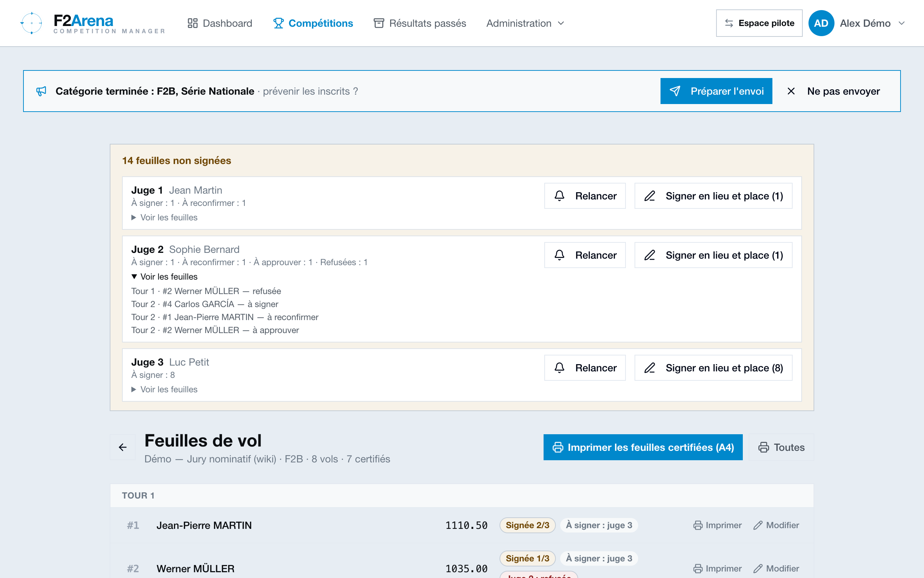
Task: Go back with the left arrow button
Action: (x=123, y=447)
